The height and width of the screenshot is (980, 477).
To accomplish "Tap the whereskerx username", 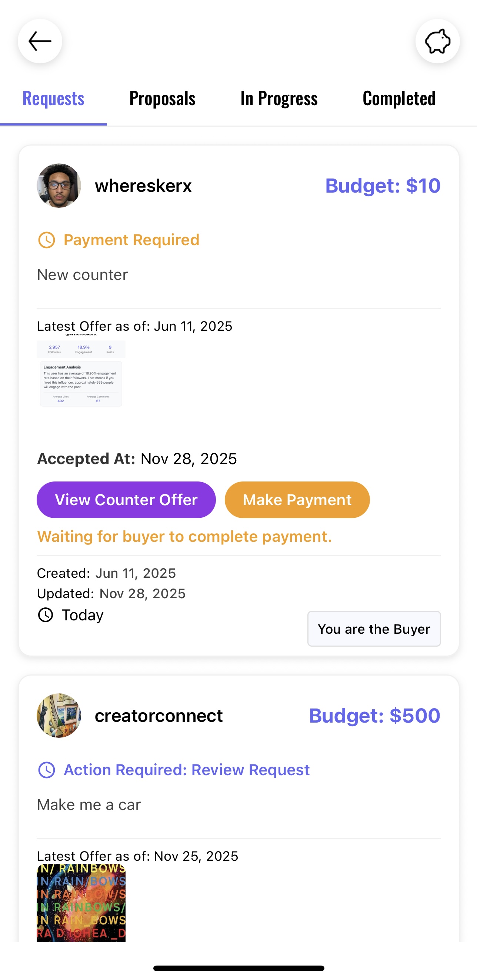I will pyautogui.click(x=143, y=186).
